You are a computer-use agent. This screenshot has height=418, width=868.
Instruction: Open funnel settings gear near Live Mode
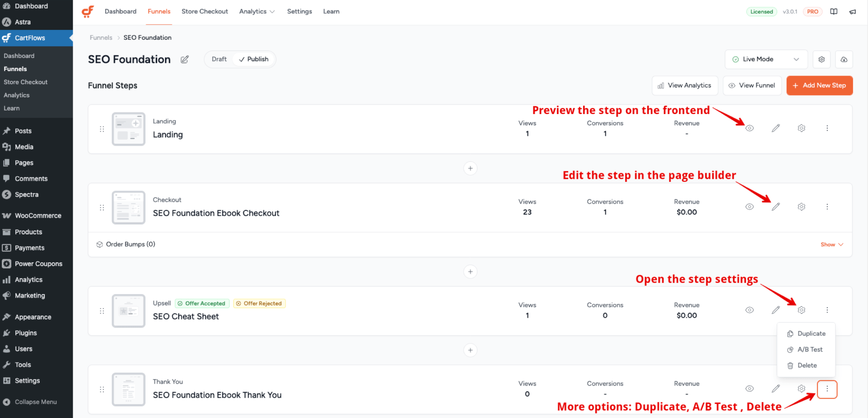tap(821, 59)
